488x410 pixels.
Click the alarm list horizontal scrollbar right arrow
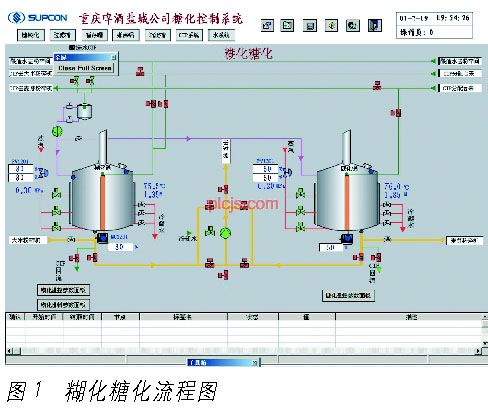coord(479,351)
